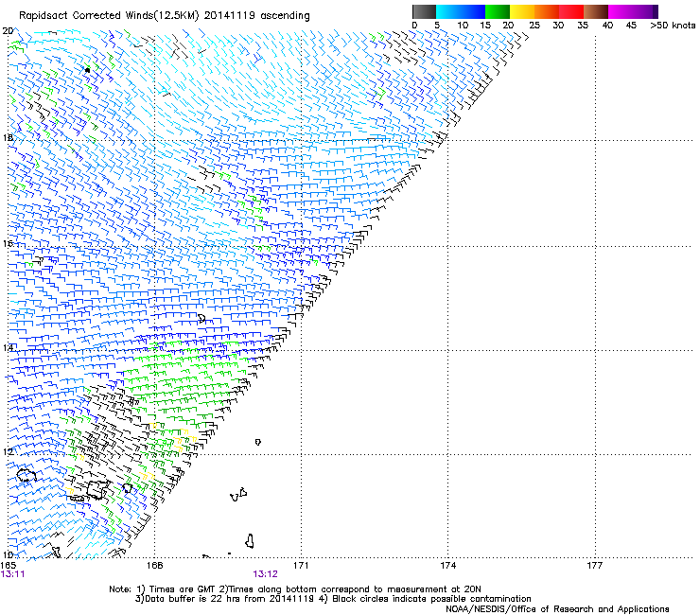Click longitude label 174
700x615 pixels.
[447, 566]
